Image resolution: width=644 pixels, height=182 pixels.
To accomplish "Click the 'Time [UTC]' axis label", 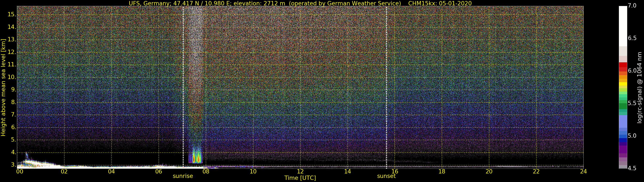I will (x=300, y=178).
